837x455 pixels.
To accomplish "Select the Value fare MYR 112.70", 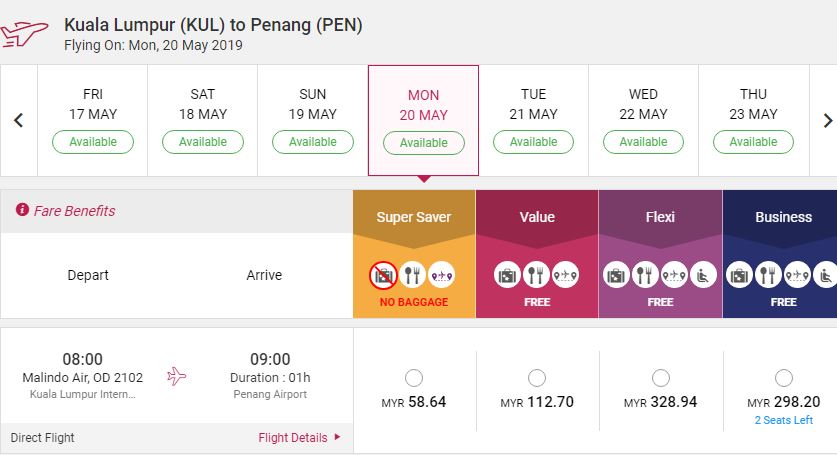I will (537, 378).
